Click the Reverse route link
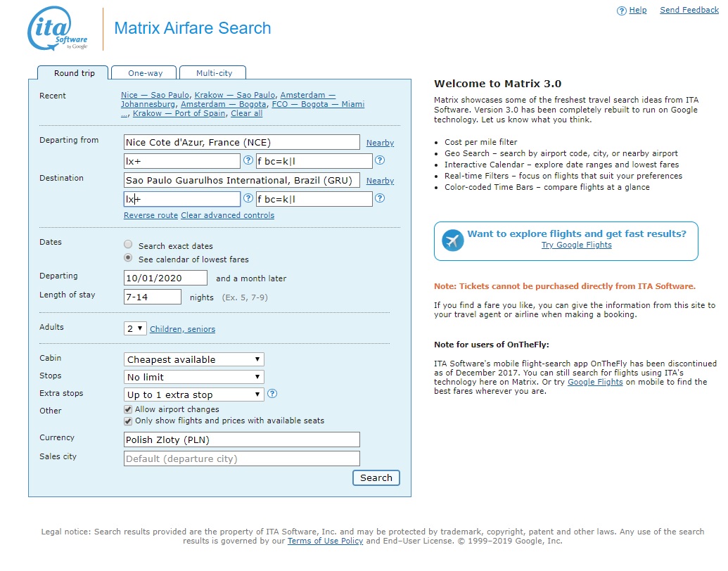Viewport: 728px width, 571px height. click(x=151, y=215)
